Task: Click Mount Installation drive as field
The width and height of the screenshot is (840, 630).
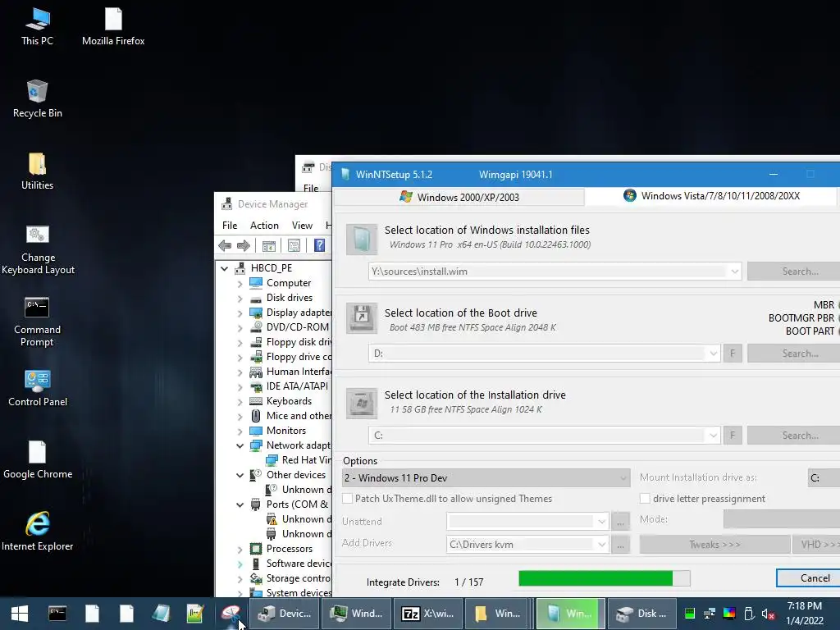Action: pos(824,478)
